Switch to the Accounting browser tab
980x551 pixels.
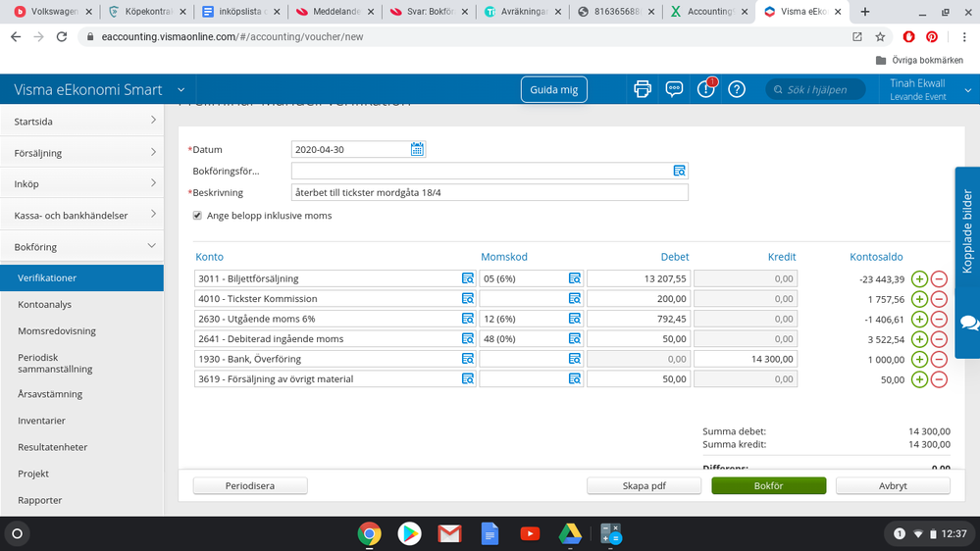[708, 11]
